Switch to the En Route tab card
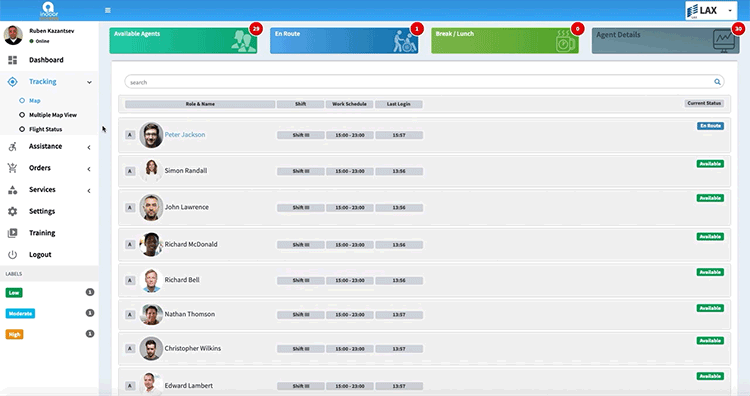 point(344,41)
